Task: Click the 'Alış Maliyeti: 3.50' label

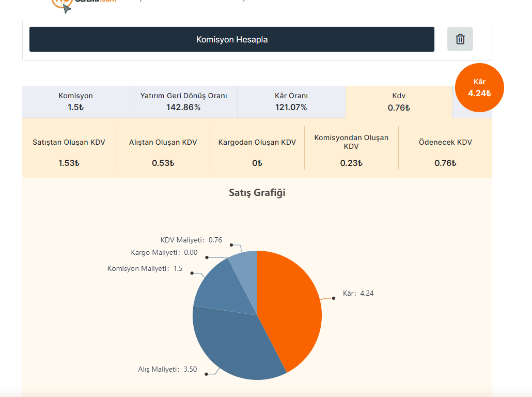Action: tap(167, 369)
